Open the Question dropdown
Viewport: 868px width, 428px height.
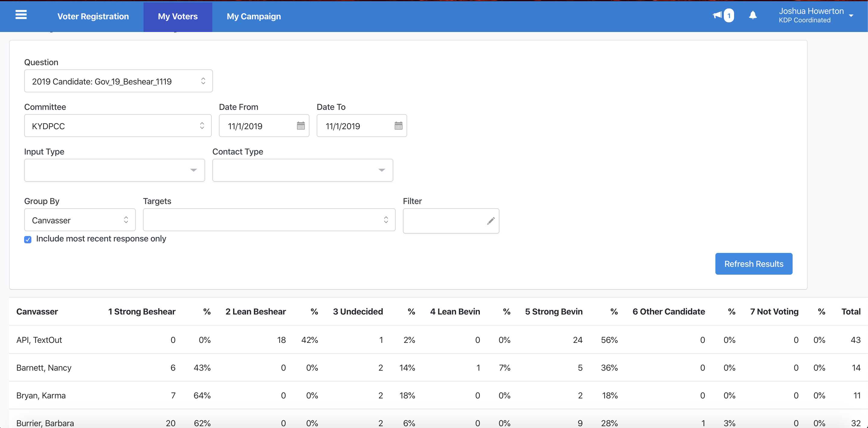tap(118, 81)
